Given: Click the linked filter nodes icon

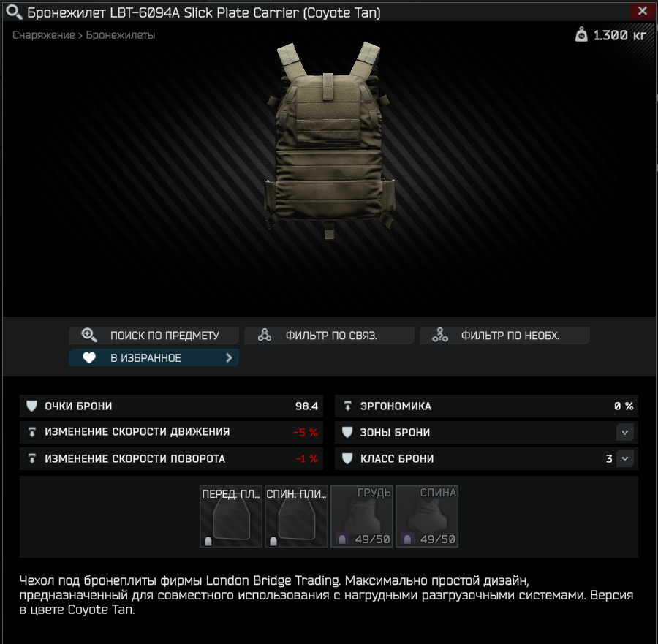Looking at the screenshot, I should (265, 336).
